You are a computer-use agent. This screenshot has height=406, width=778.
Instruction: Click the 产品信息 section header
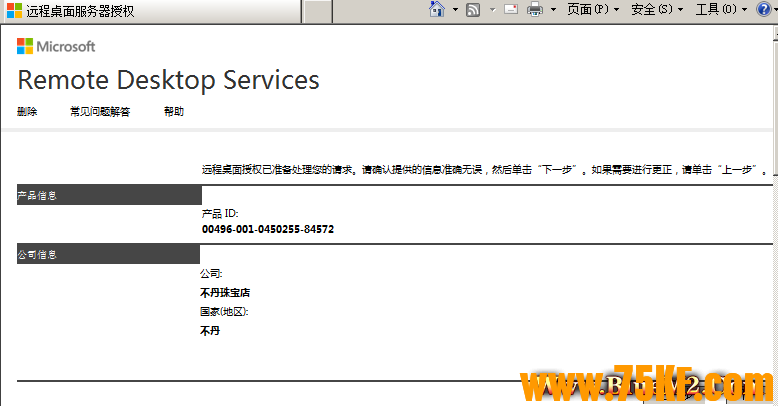(x=109, y=195)
